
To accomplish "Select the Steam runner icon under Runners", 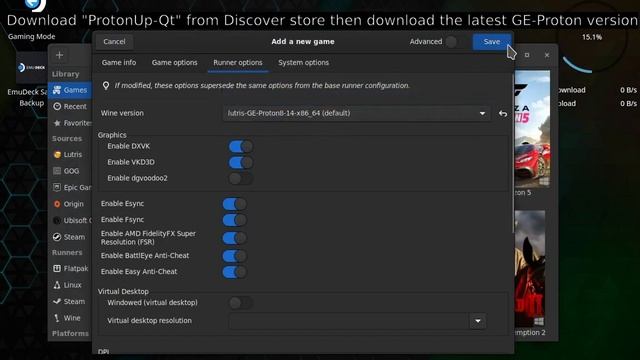I will point(57,301).
